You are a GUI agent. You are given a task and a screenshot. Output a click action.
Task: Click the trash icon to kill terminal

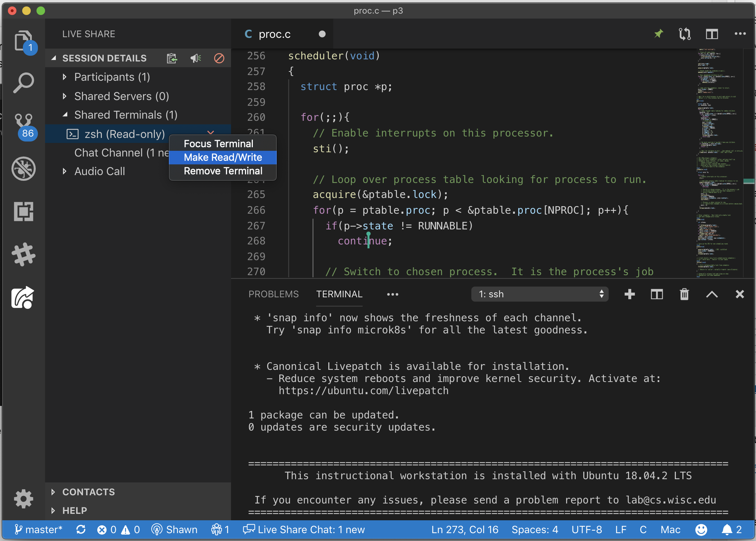(x=684, y=294)
